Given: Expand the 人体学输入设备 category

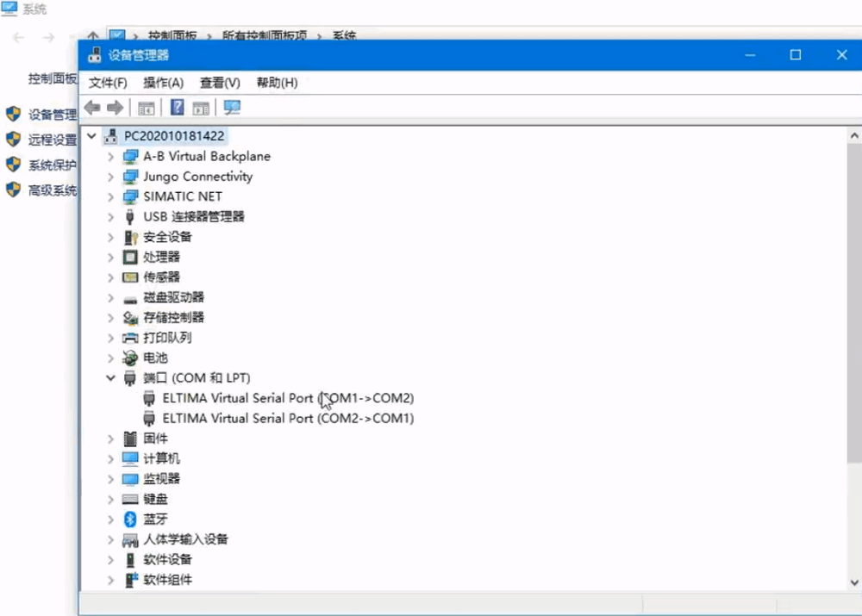Looking at the screenshot, I should click(110, 539).
